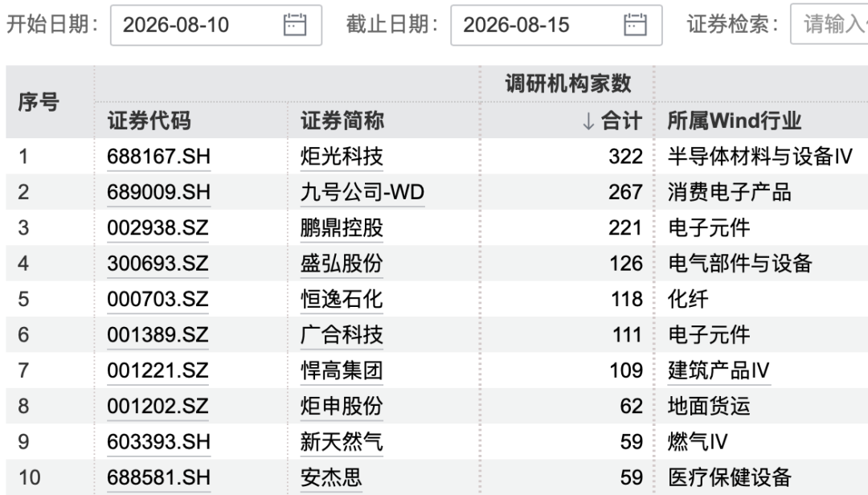The image size is (868, 495).
Task: Open the 建筑产品IV industry link
Action: (719, 370)
